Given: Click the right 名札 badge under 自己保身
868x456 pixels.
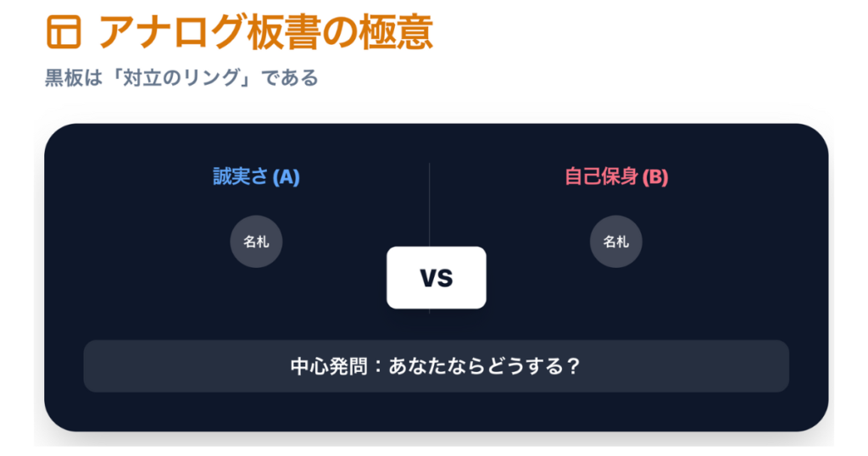Looking at the screenshot, I should [x=615, y=242].
